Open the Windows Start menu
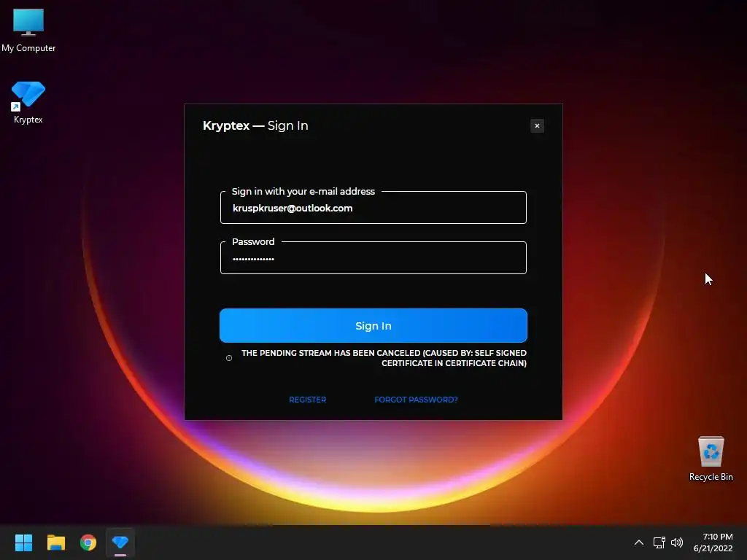Image resolution: width=747 pixels, height=560 pixels. pyautogui.click(x=23, y=542)
